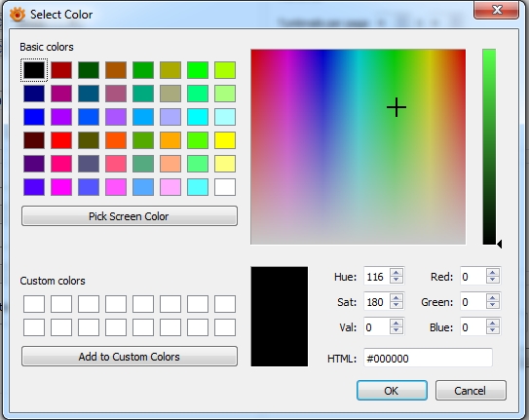Select the white basic color swatch
The height and width of the screenshot is (420, 529).
[x=225, y=187]
